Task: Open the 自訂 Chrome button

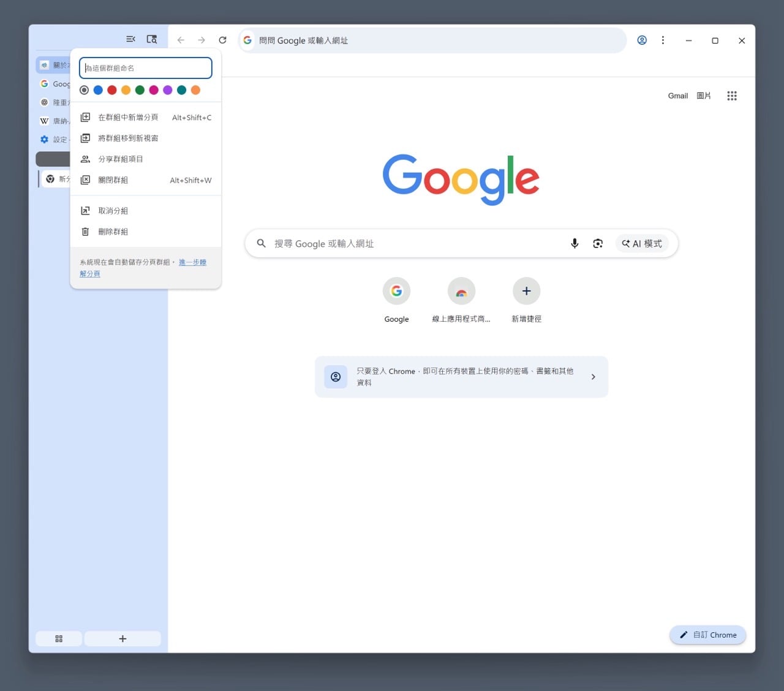Action: pos(707,635)
